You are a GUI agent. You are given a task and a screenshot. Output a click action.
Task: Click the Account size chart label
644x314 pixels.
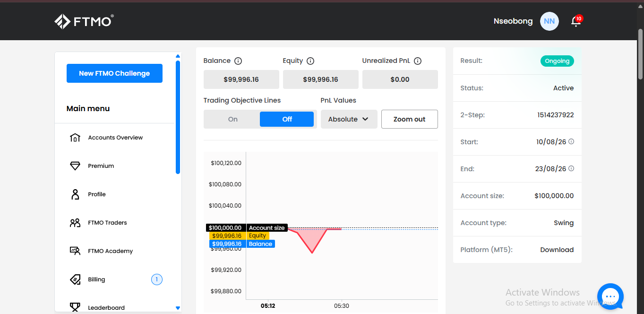point(267,228)
